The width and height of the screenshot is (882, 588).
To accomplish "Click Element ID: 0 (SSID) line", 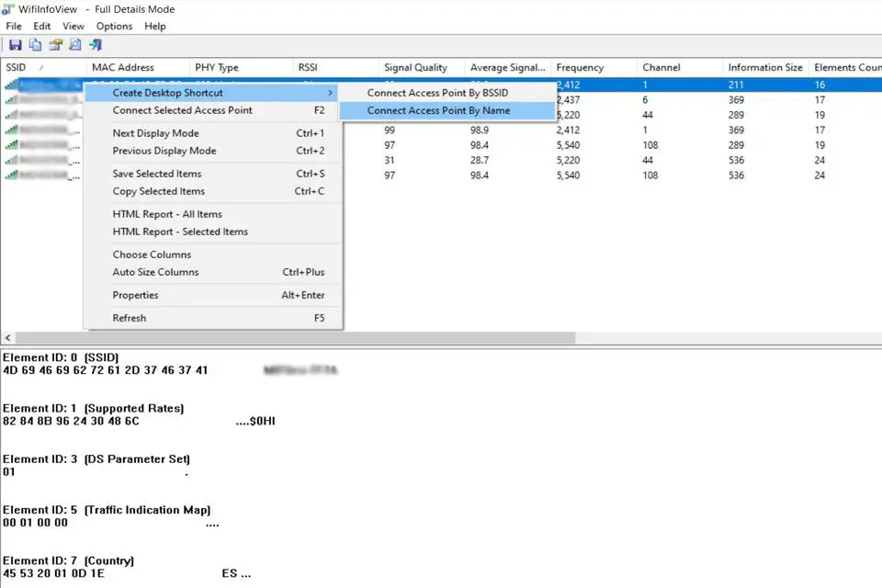I will point(61,358).
